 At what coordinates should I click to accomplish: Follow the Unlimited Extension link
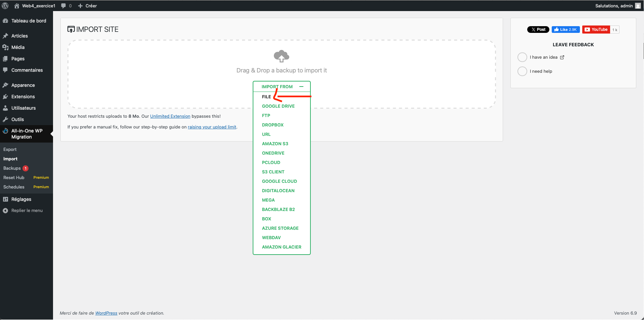(x=170, y=116)
